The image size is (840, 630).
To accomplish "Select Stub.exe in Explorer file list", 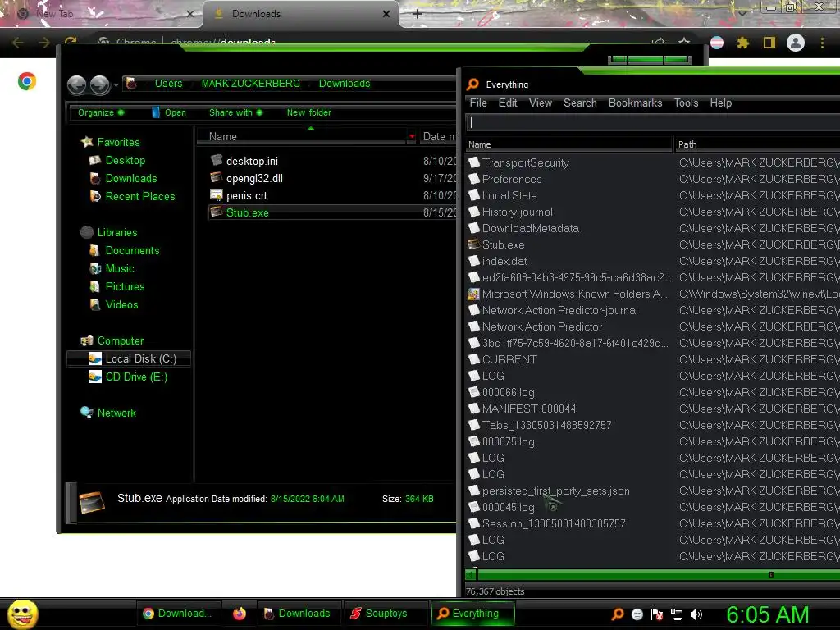I will pos(247,212).
